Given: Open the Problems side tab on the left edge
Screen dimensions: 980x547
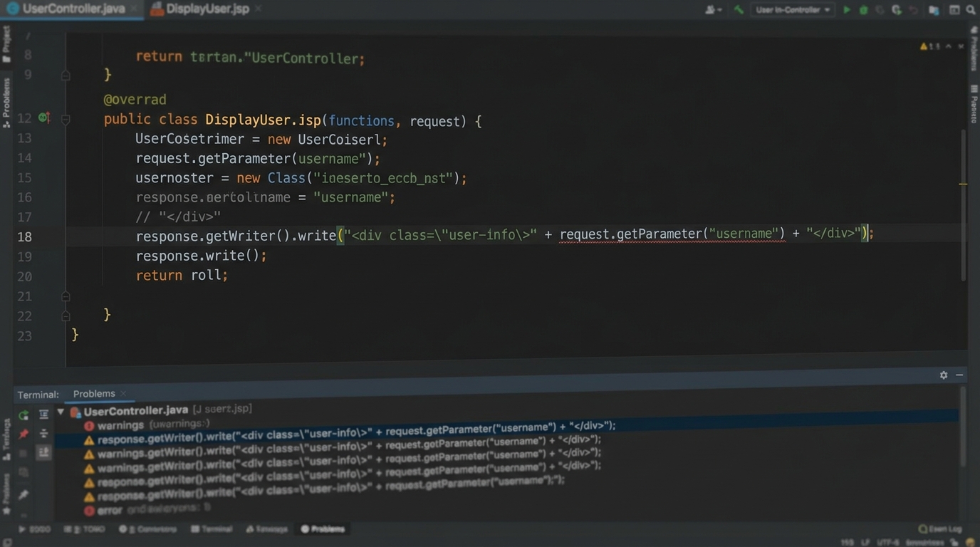Looking at the screenshot, I should coord(6,102).
